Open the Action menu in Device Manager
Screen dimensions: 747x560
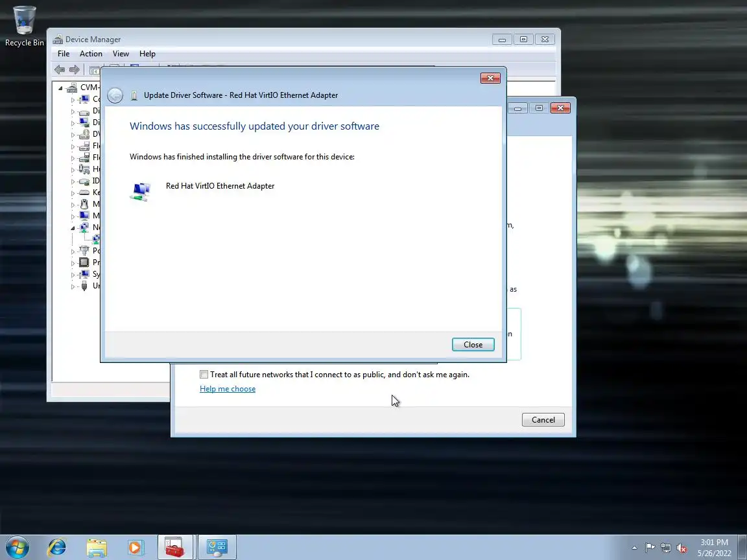coord(91,54)
